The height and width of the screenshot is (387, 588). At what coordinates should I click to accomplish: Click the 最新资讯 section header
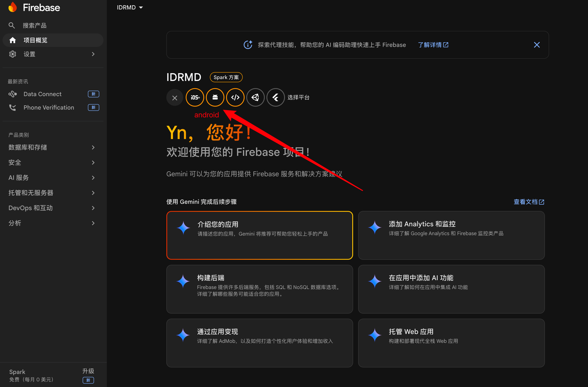click(18, 81)
